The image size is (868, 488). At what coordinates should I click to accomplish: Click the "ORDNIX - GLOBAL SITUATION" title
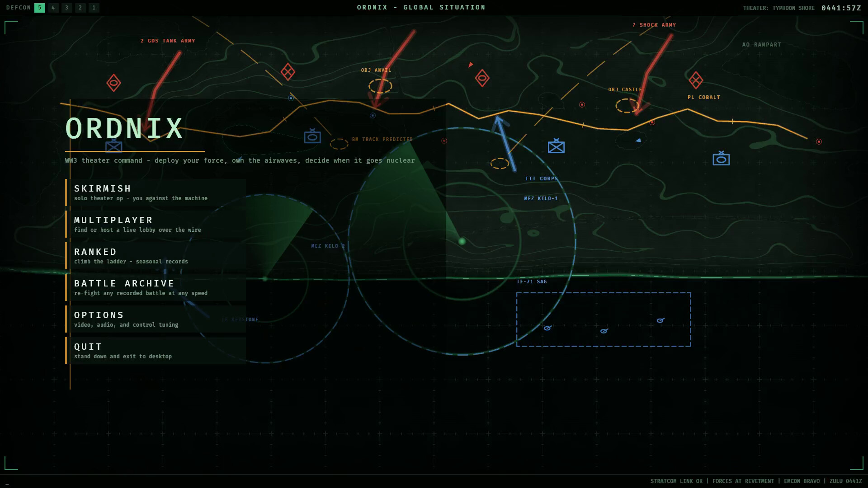[x=421, y=7]
